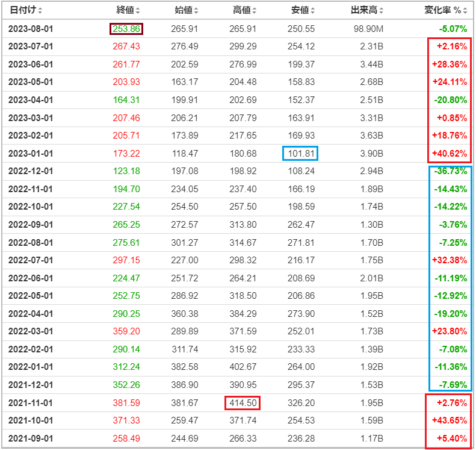Click the closing value 164.31
Image resolution: width=476 pixels, height=450 pixels.
click(126, 100)
